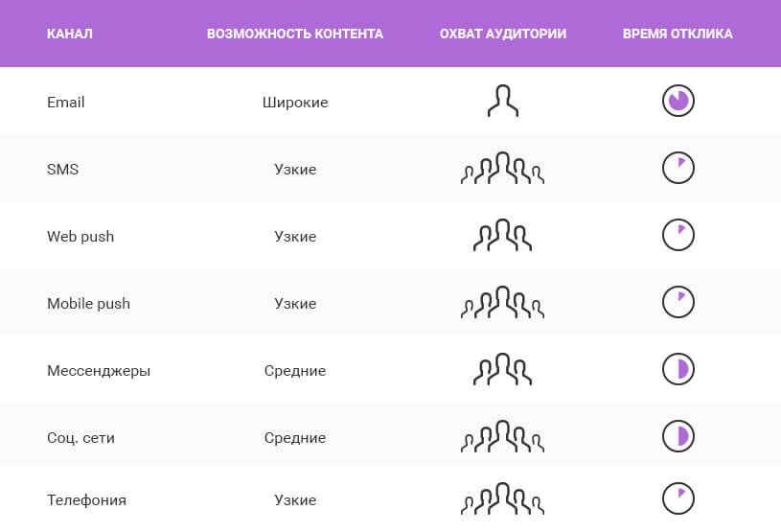Click the three-person icon in Web push row

[502, 235]
